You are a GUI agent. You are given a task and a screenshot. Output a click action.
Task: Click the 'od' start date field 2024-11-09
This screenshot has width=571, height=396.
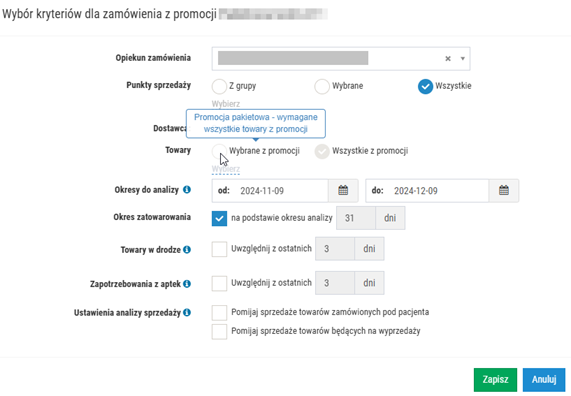pyautogui.click(x=270, y=191)
